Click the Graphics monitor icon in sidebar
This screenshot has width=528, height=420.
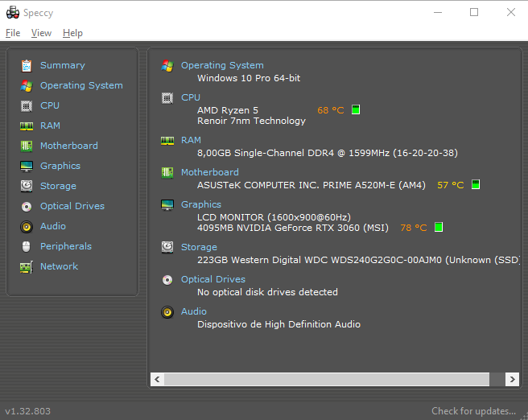(27, 167)
